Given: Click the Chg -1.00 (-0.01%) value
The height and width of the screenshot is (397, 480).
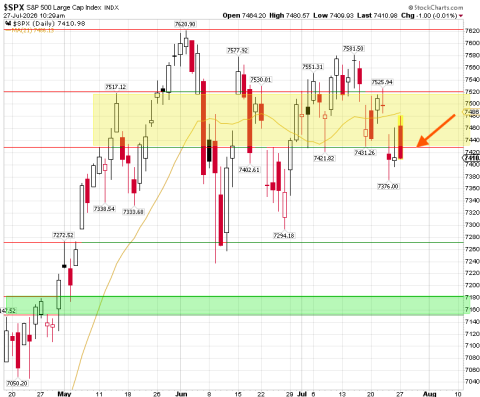Looking at the screenshot, I should (x=429, y=15).
